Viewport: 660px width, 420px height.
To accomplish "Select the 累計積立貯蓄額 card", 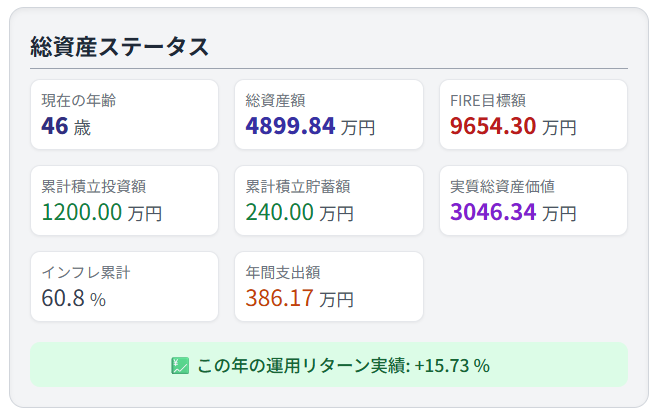I will point(329,200).
